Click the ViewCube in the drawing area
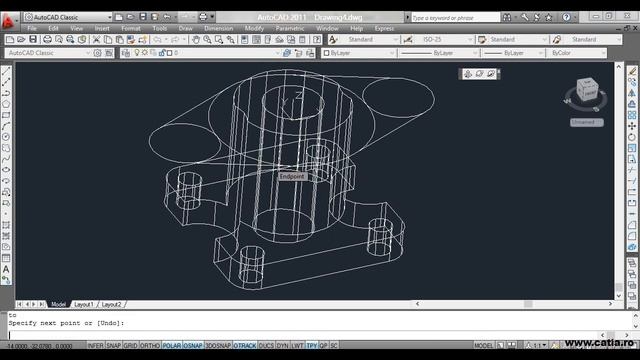The image size is (640, 360). [587, 90]
